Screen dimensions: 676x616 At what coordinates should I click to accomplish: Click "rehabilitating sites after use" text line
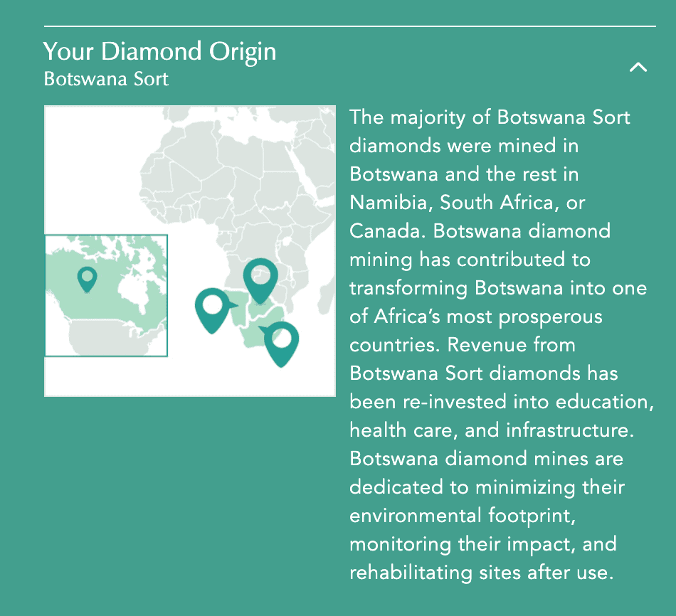pos(481,573)
